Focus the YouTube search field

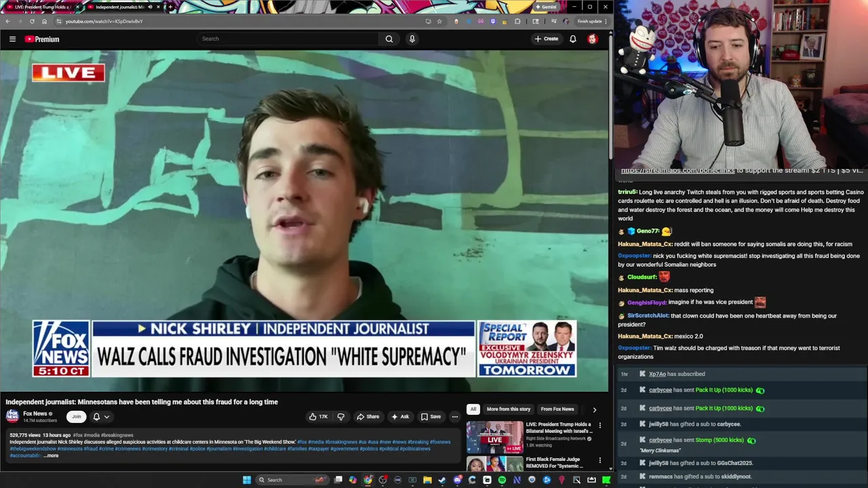tap(288, 39)
